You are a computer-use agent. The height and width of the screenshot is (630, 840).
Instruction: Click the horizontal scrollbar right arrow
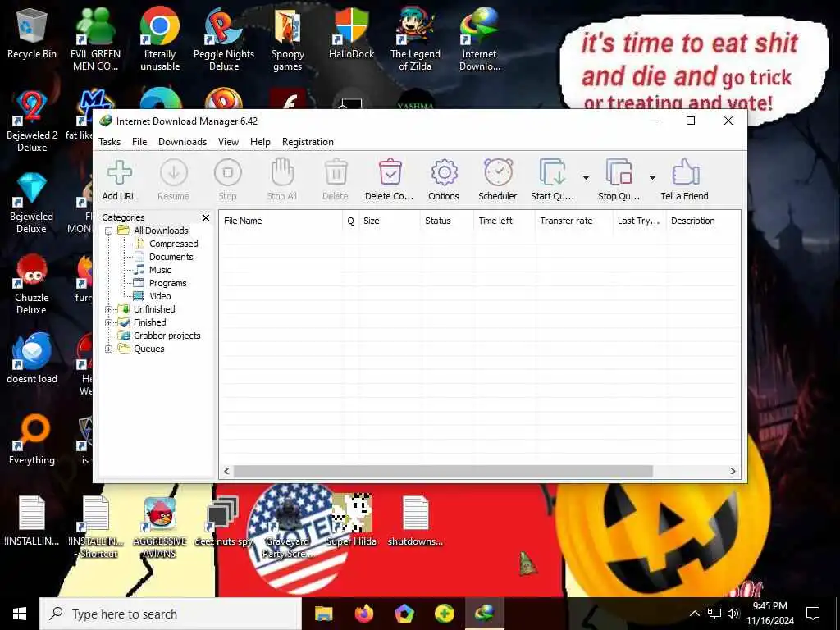[x=733, y=472]
